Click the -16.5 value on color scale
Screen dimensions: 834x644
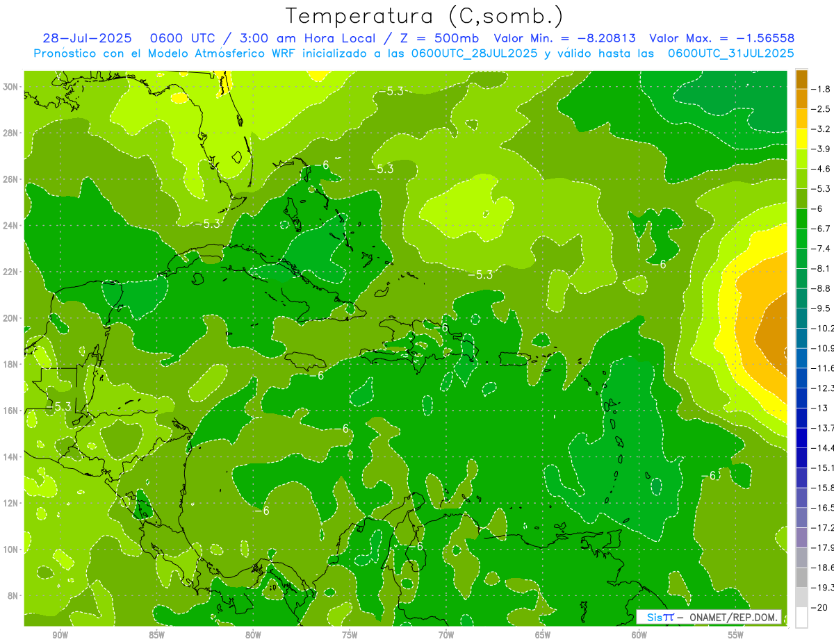pyautogui.click(x=822, y=508)
